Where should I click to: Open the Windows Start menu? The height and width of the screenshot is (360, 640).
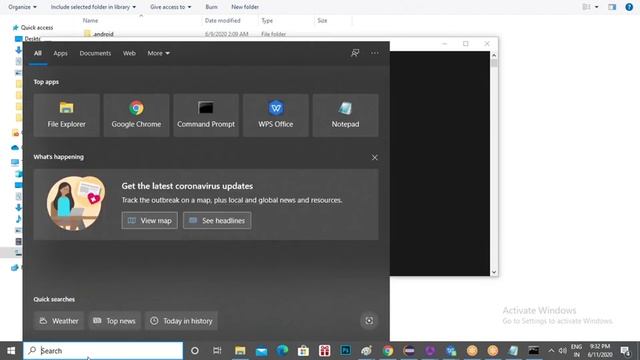click(11, 351)
